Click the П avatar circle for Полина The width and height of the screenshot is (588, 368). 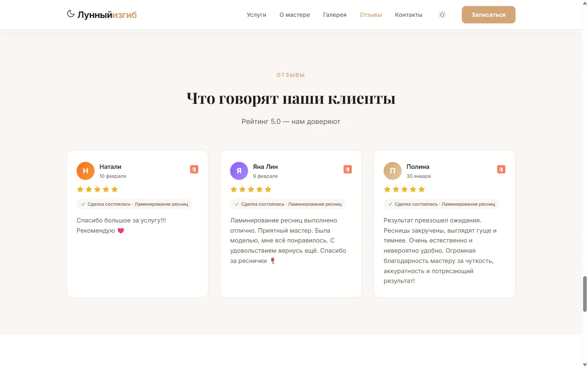(x=392, y=171)
